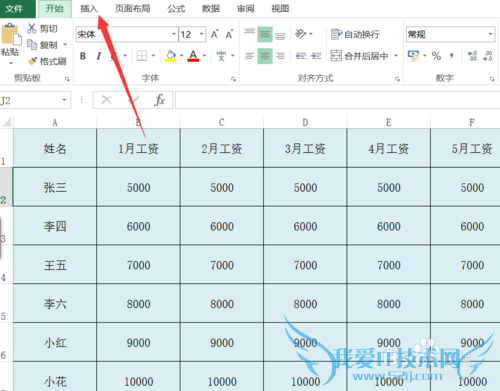Decrease font size with smaller A icon
500x391 pixels.
coord(229,34)
